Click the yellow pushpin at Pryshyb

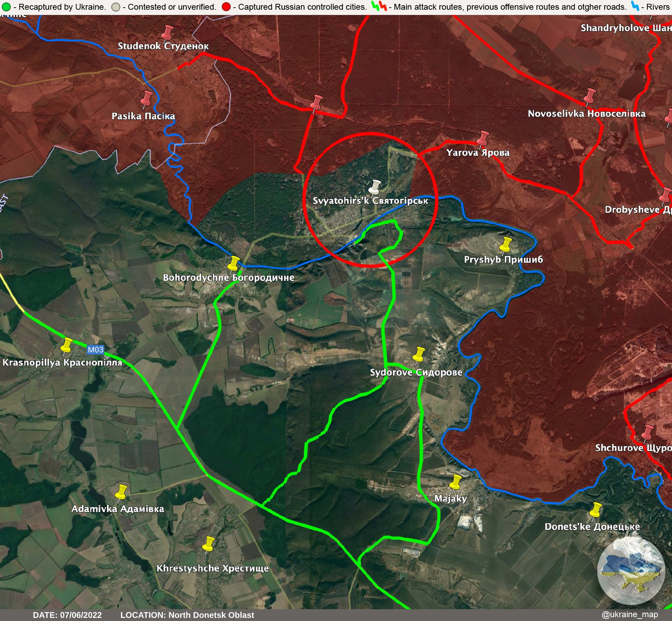point(506,244)
